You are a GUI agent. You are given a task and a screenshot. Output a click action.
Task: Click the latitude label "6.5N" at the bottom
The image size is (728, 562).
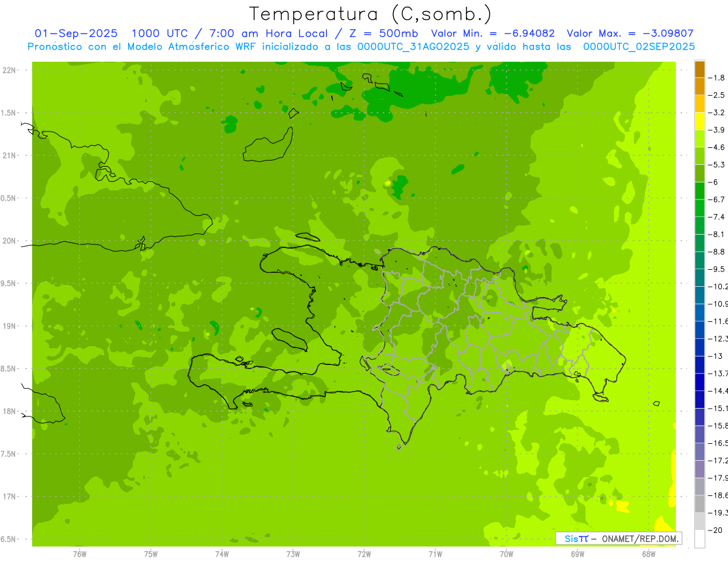point(8,539)
